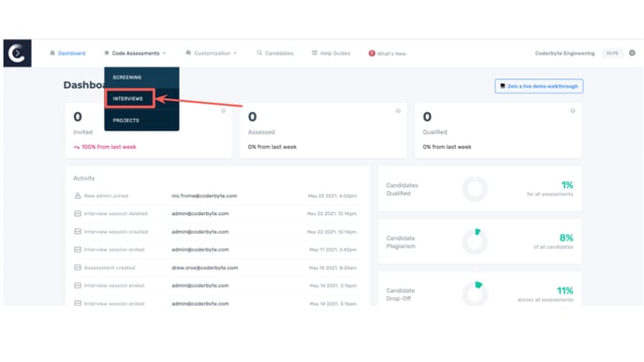This screenshot has height=362, width=644.
Task: Expand the Customization dropdown arrow
Action: click(235, 53)
